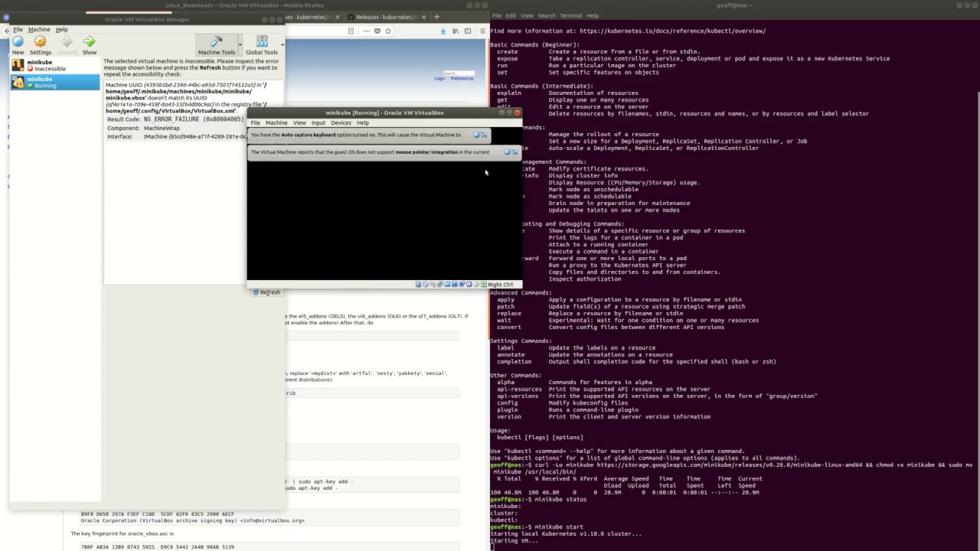
Task: Open Machine menu in minikube VM window
Action: [x=276, y=122]
